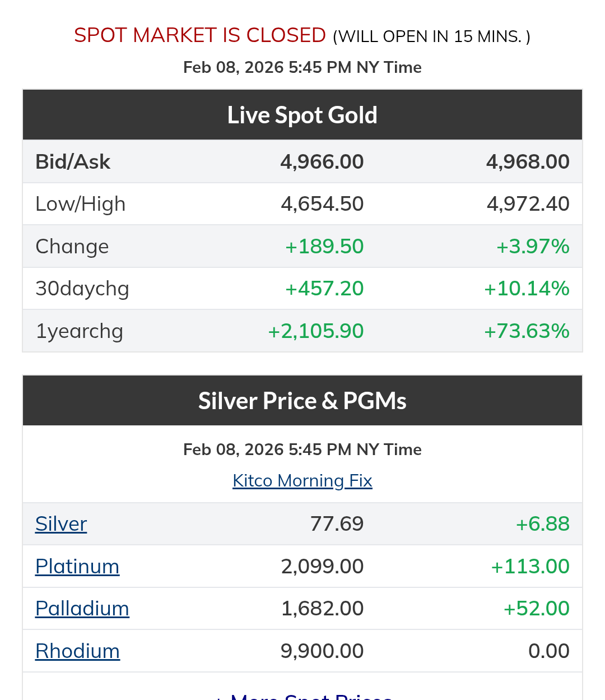This screenshot has height=700, width=605.
Task: Open the Rhodium price link
Action: 77,651
